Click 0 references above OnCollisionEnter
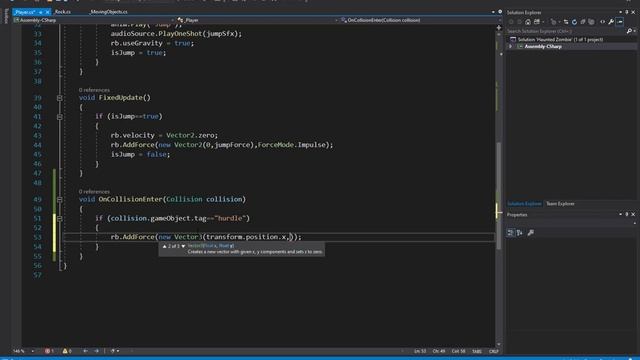640x360 pixels. pos(94,191)
